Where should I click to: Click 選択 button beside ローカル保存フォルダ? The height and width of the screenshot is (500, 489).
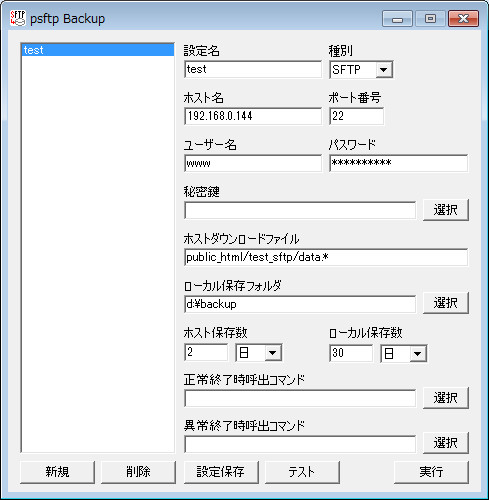pos(446,303)
